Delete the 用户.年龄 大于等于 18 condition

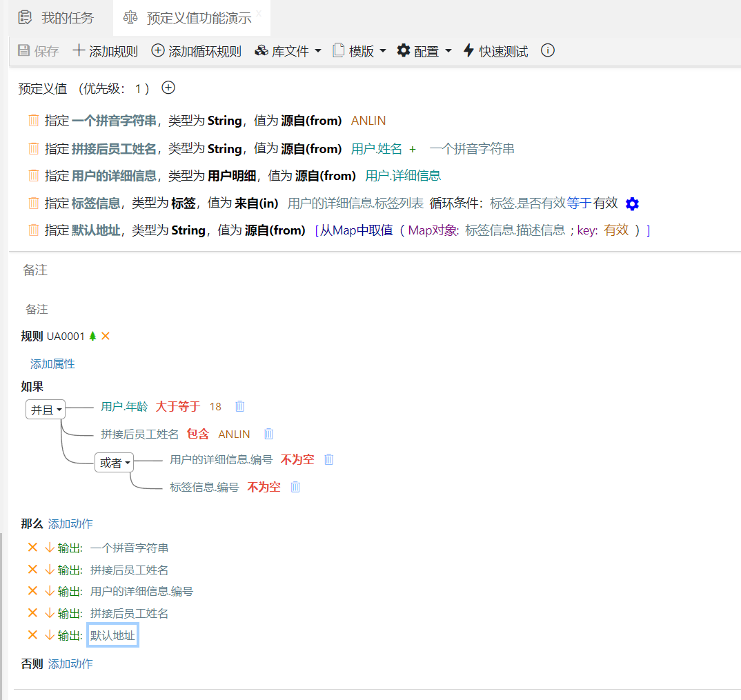239,407
